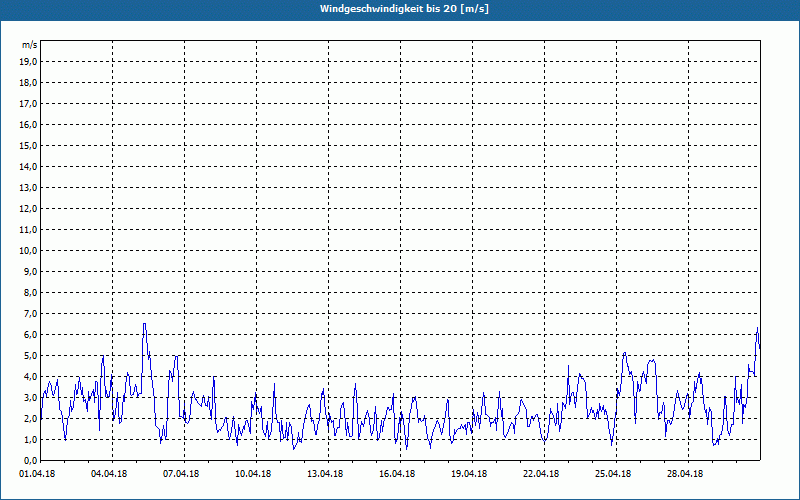Click the date label '10.04.18'
Screen dimensions: 800x500
click(x=253, y=474)
